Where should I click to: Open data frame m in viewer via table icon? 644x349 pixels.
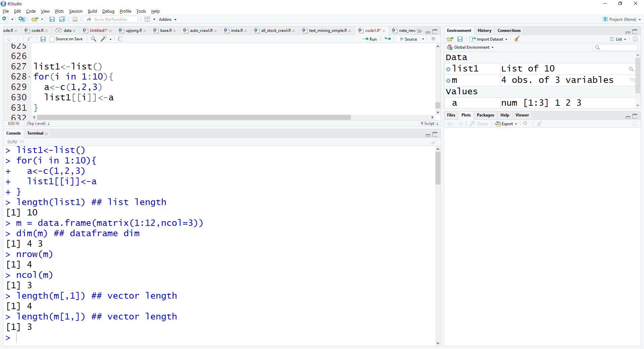point(632,80)
